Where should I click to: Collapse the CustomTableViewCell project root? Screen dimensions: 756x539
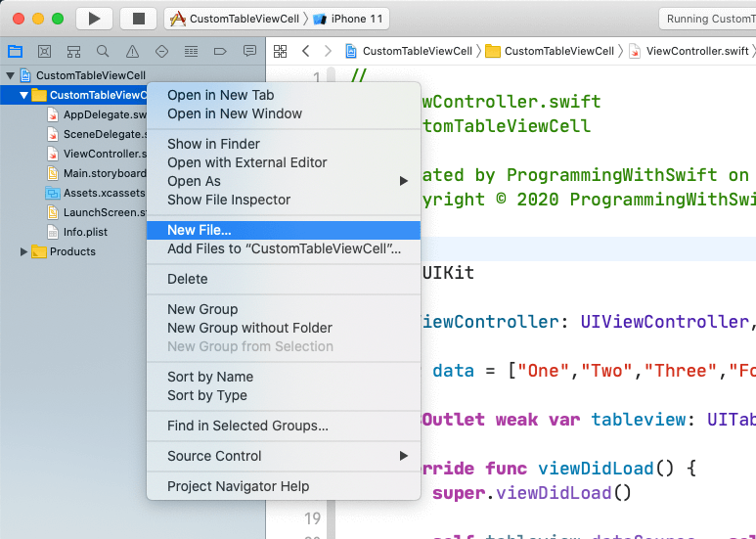point(10,75)
